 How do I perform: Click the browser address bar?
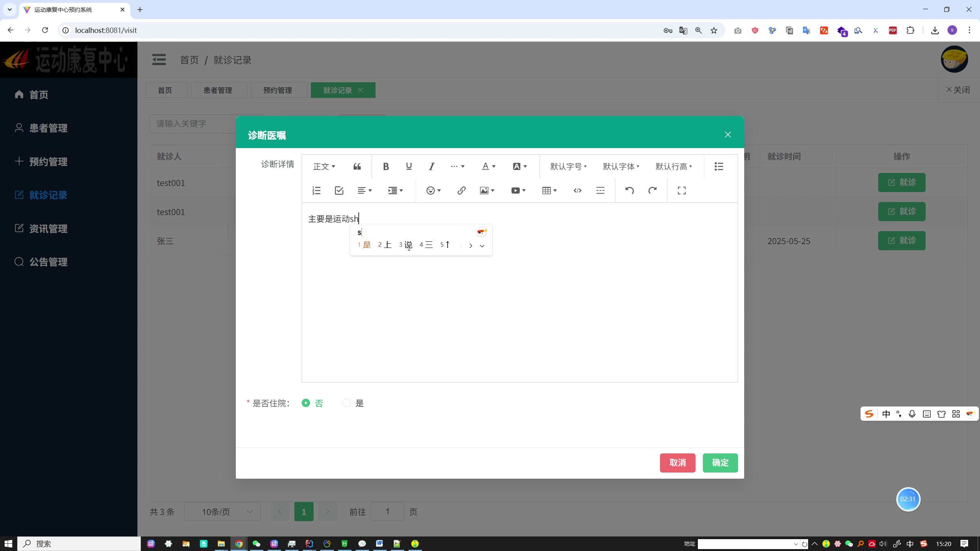point(360,30)
